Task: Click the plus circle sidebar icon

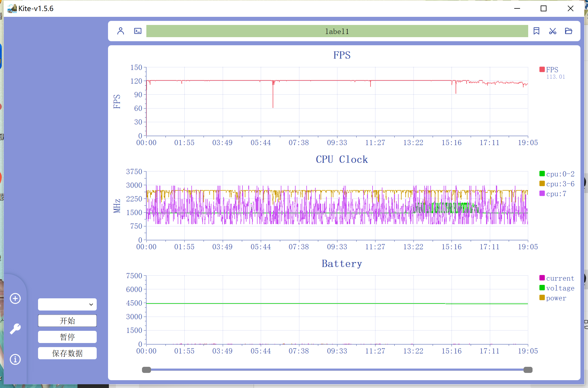Action: pyautogui.click(x=15, y=298)
